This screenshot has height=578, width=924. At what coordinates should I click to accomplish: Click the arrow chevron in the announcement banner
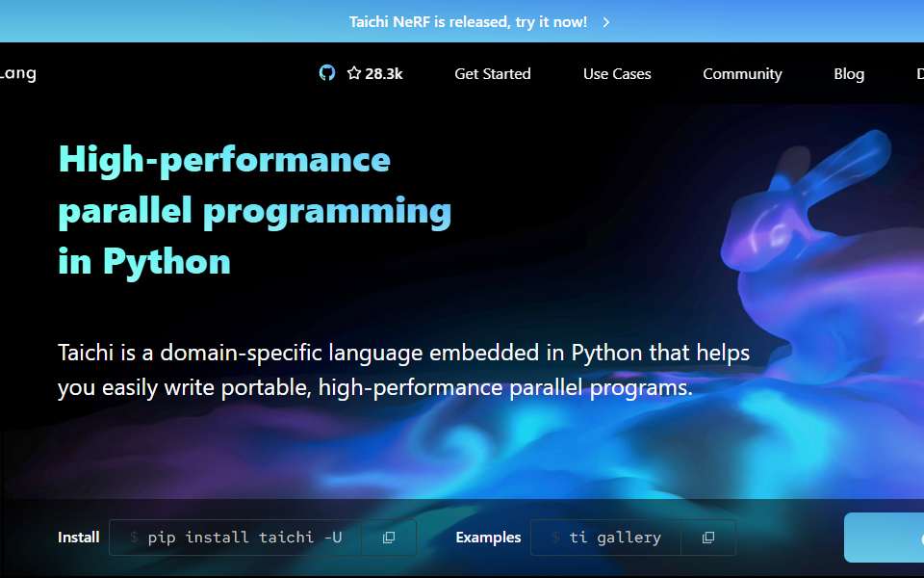pos(605,22)
